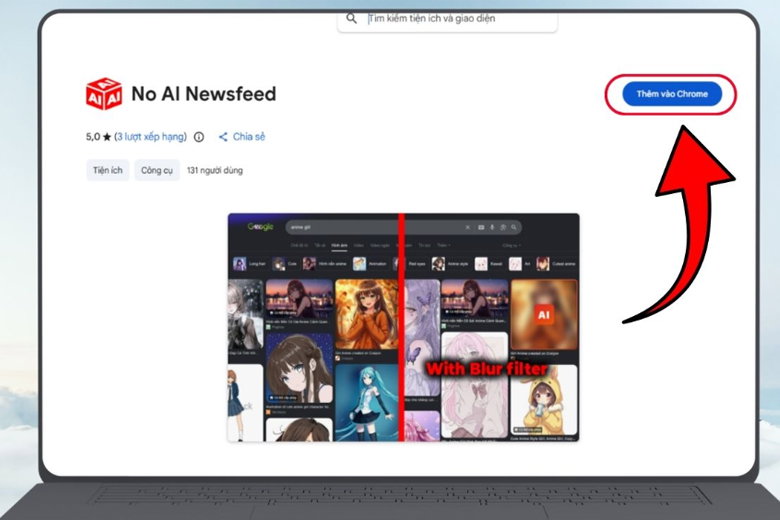Viewport: 780px width, 520px height.
Task: Click the Thêm vào Chrome button
Action: pos(672,94)
